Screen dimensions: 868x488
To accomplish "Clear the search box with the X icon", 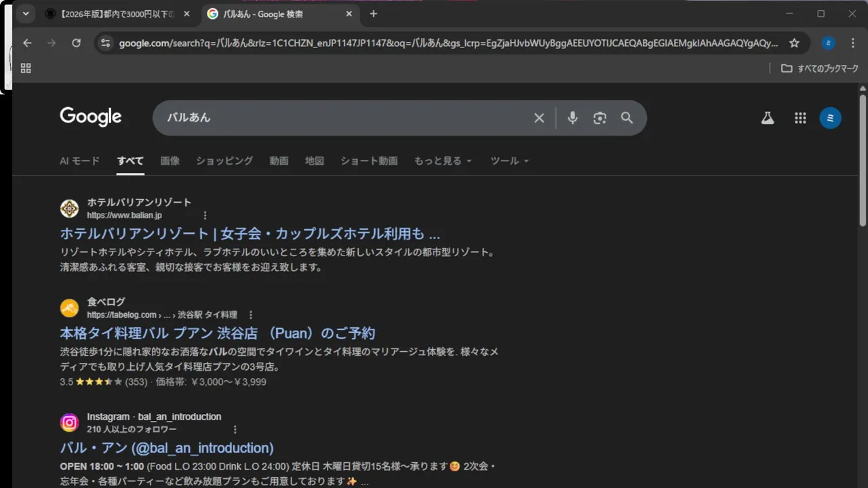I will point(539,118).
